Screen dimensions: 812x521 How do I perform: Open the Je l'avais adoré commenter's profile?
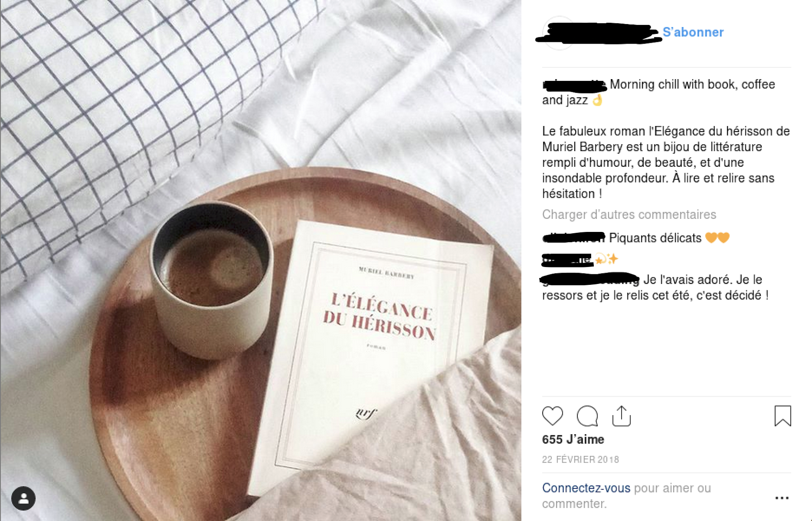pos(590,279)
